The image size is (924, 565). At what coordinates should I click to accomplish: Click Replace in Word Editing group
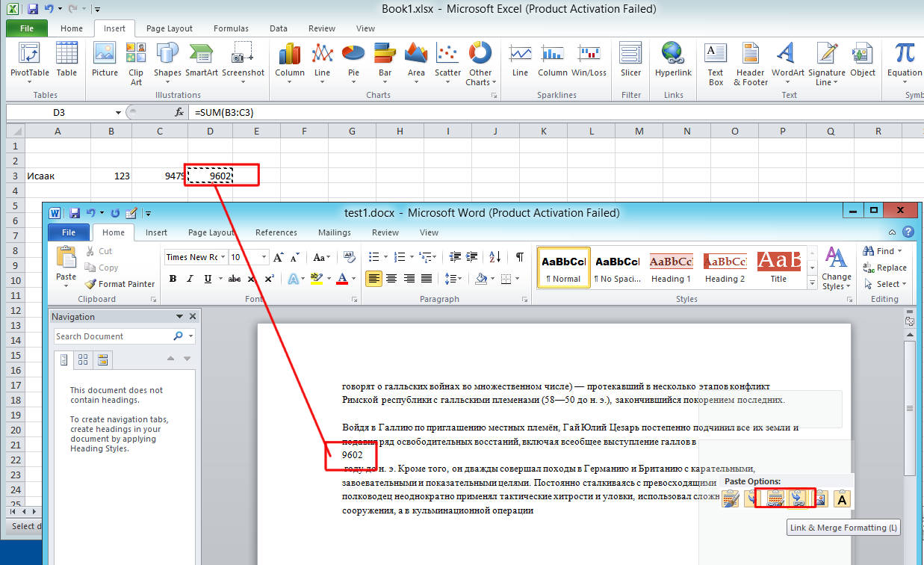tap(884, 268)
